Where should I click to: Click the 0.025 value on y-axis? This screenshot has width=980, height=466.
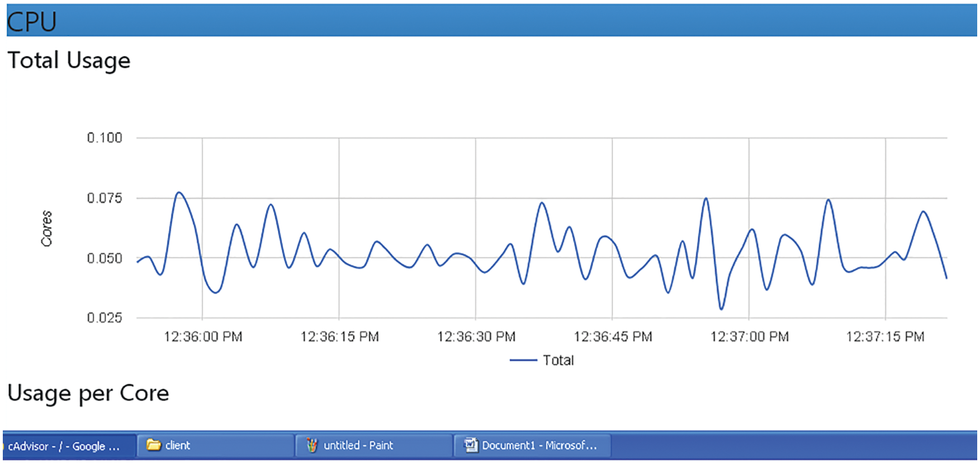[x=105, y=318]
